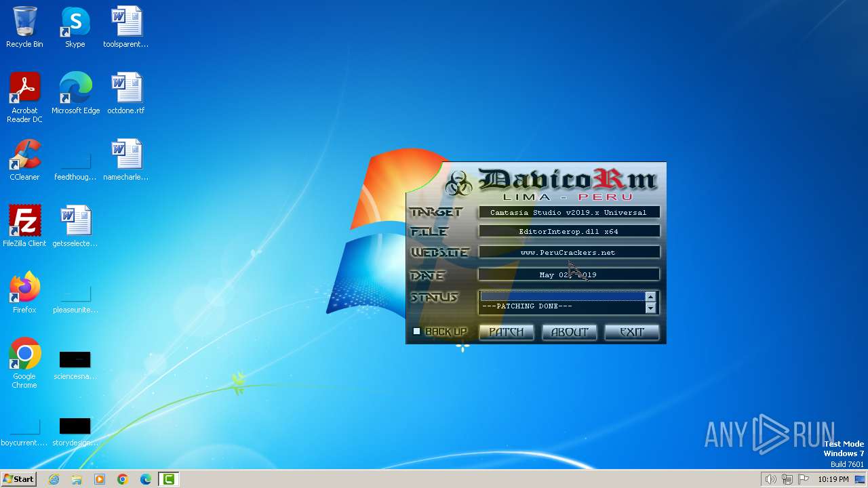Select the boycurrent... desktop file

click(x=24, y=432)
